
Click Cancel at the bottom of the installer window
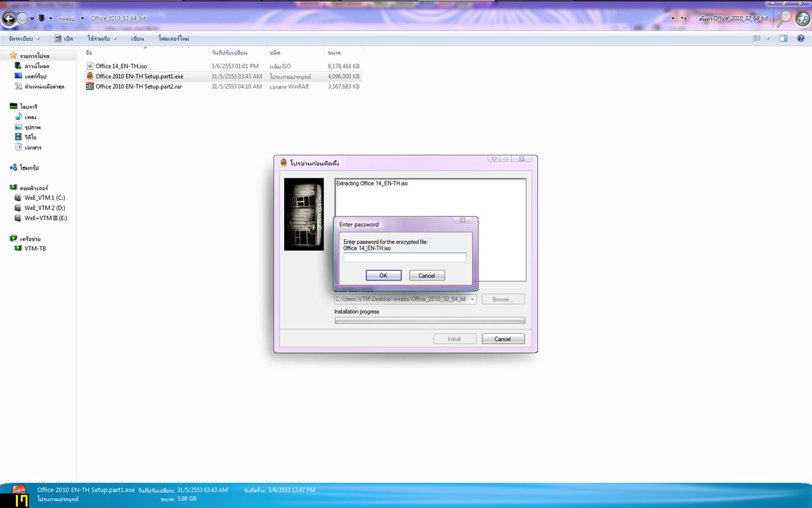coord(503,339)
